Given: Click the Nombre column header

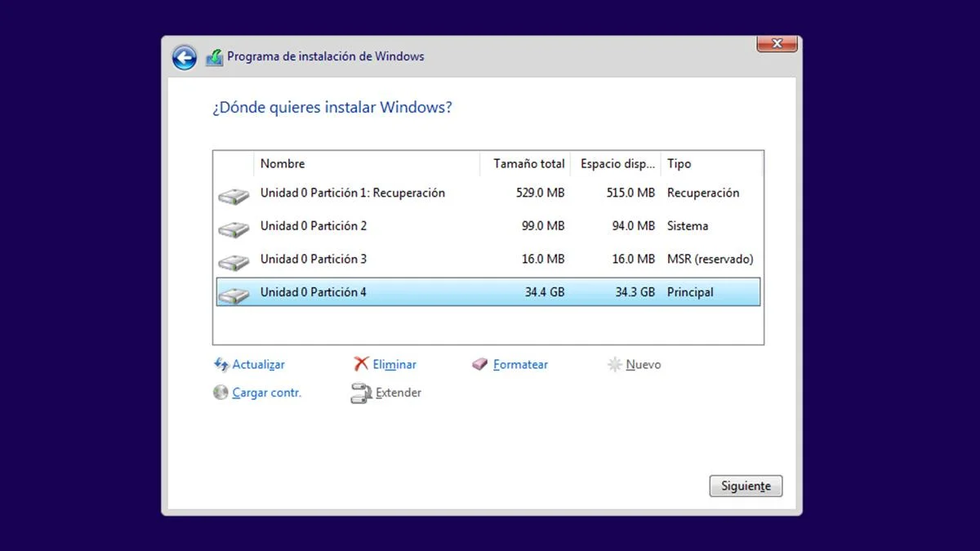Looking at the screenshot, I should coord(282,163).
